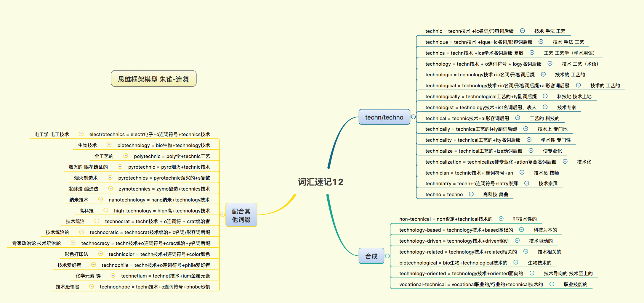
Task: Select the 技术导向的 技术至上的 subtopic
Action: [568, 273]
